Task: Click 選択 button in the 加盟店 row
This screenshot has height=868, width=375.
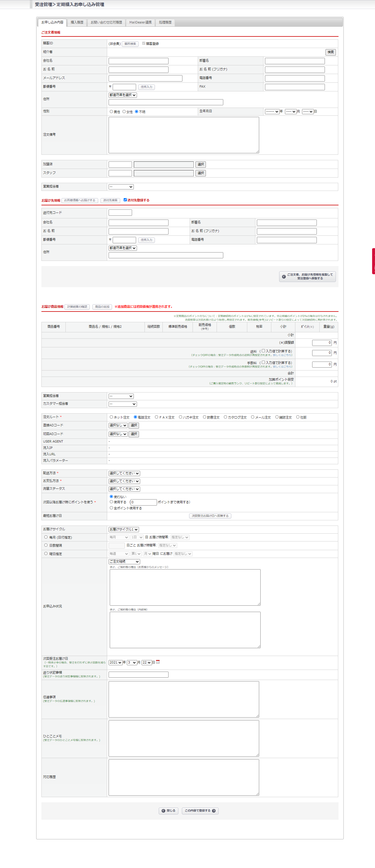Action: pos(201,165)
